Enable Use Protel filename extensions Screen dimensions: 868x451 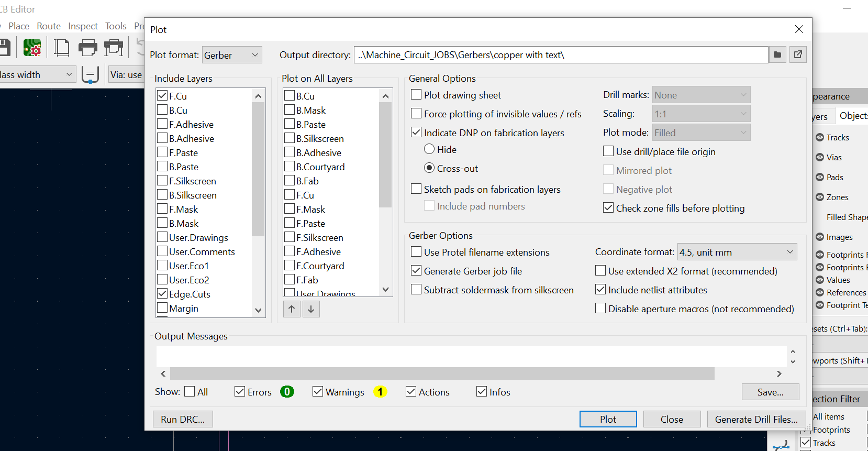(416, 252)
